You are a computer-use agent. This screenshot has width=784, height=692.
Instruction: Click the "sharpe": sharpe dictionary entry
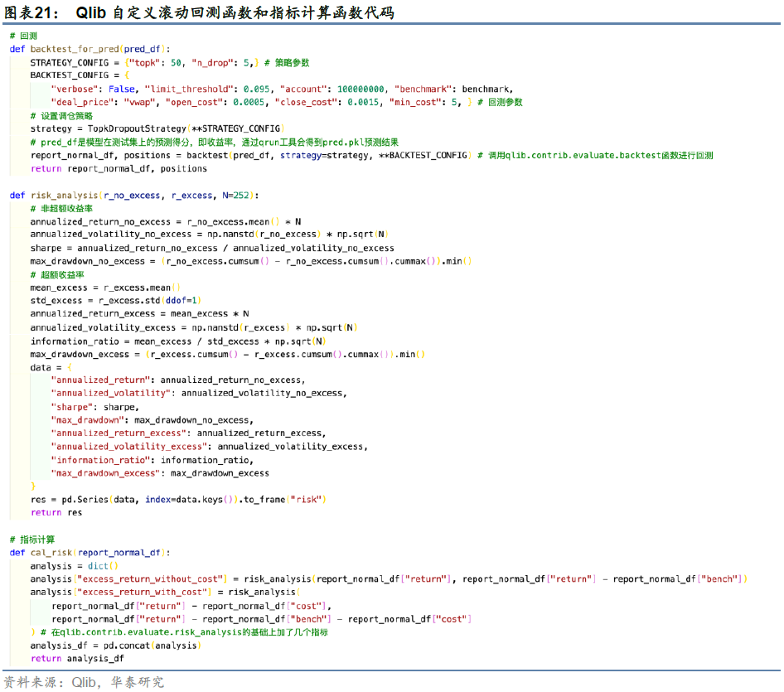pyautogui.click(x=94, y=407)
